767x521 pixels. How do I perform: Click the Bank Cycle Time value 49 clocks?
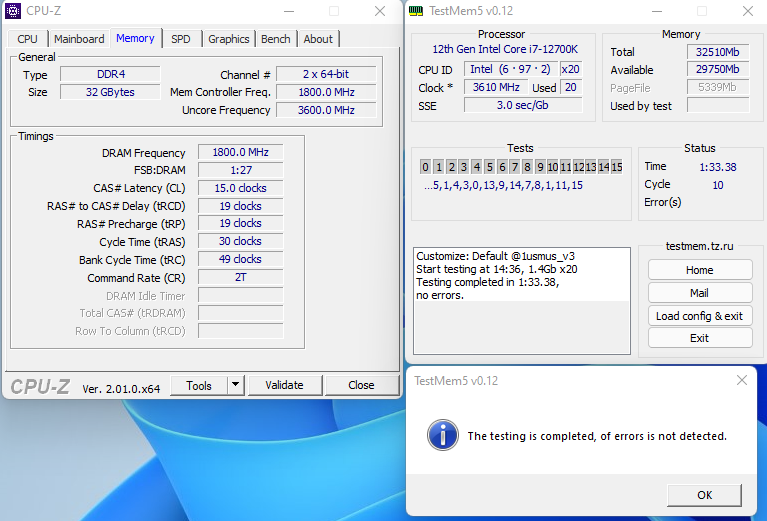click(x=240, y=259)
